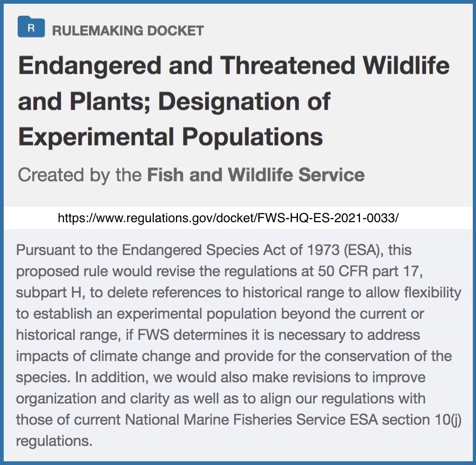
Task: Click "and Plants; Designation of" heading line
Action: [174, 101]
